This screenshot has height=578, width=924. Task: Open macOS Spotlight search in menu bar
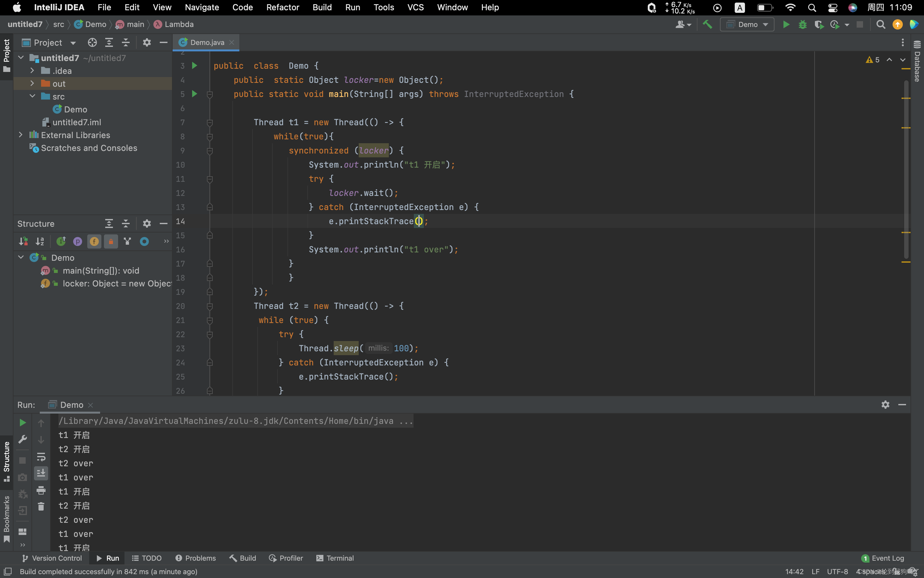(812, 7)
